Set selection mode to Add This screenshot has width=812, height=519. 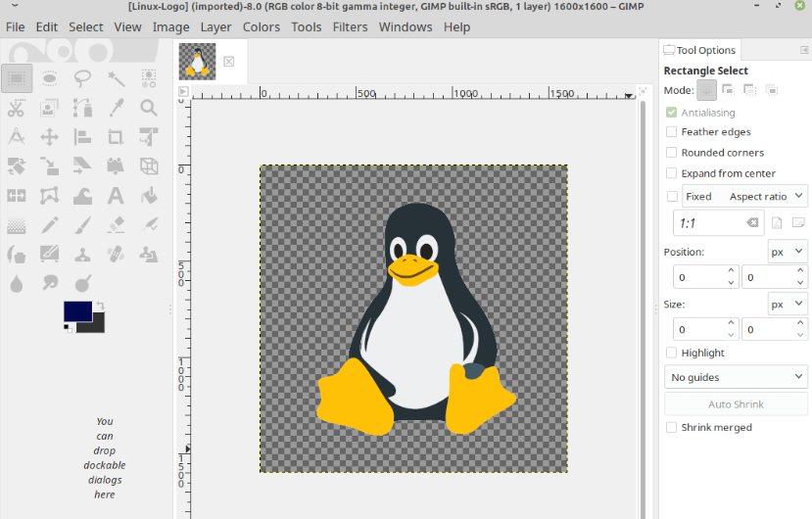click(729, 90)
